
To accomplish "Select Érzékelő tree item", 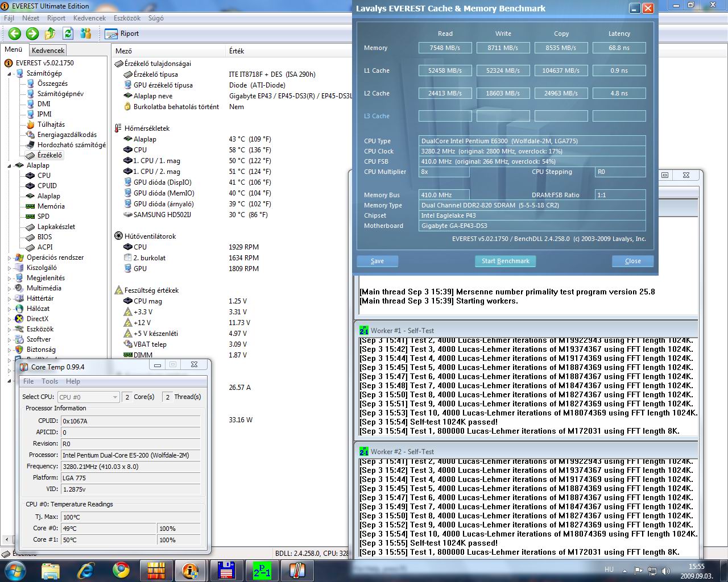I will 50,155.
